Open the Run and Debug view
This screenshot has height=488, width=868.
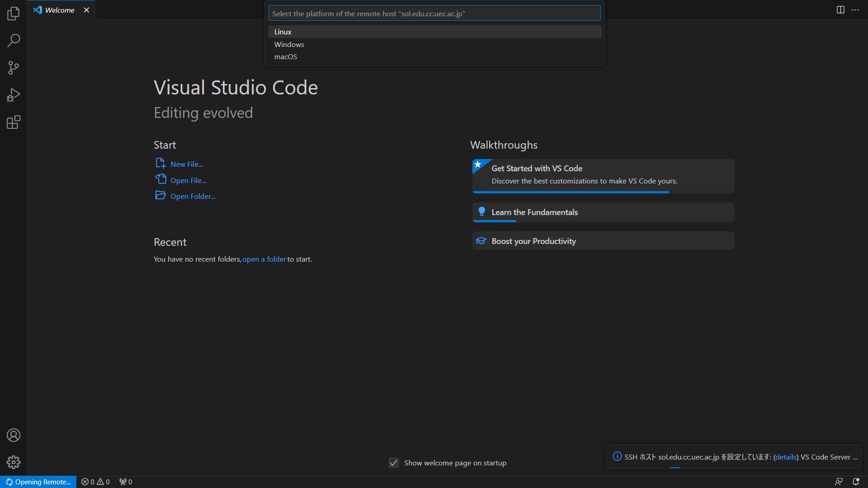pyautogui.click(x=14, y=95)
